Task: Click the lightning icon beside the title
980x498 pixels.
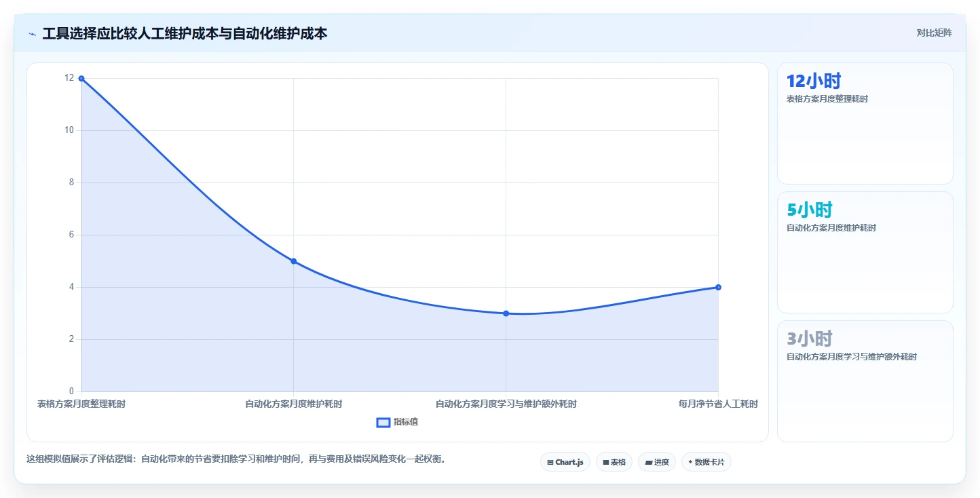Action: pyautogui.click(x=33, y=34)
